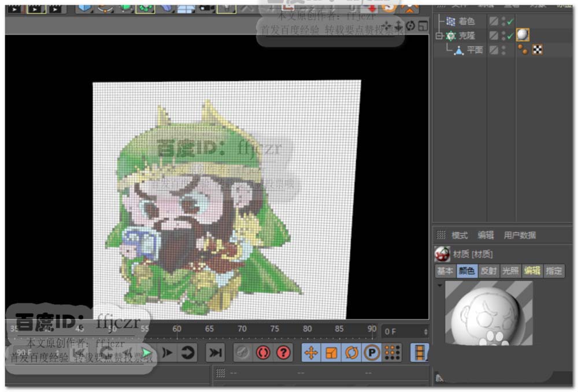This screenshot has height=392, width=578.
Task: Select the material tag on 克隆 object
Action: point(523,35)
